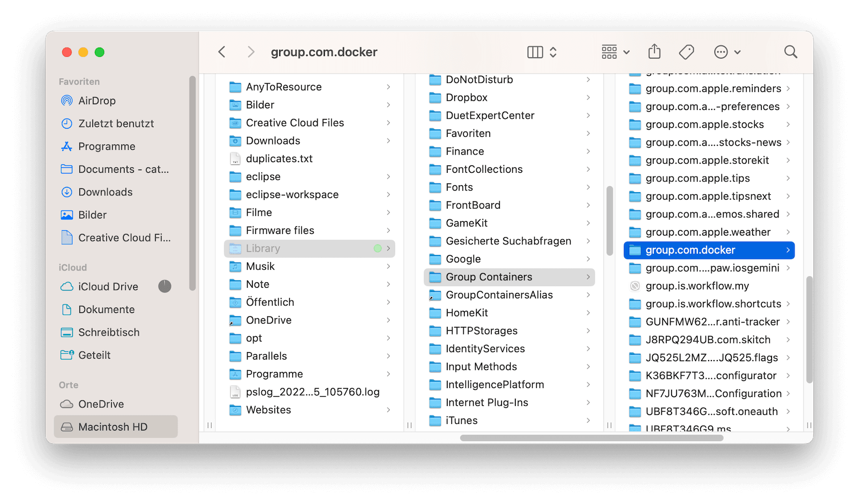Expand the Library folder chevron
Viewport: 859px width, 504px height.
[x=388, y=249]
